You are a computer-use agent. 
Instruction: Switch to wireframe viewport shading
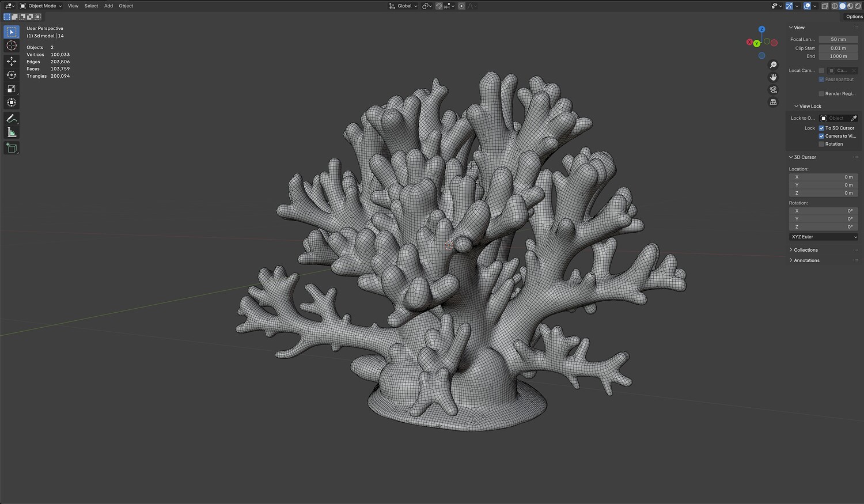pos(835,6)
